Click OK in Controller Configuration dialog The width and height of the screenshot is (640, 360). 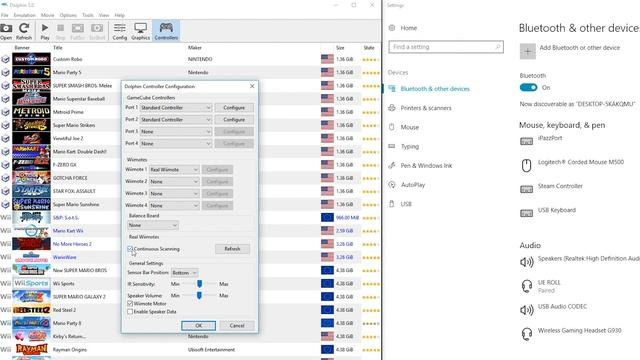[198, 325]
